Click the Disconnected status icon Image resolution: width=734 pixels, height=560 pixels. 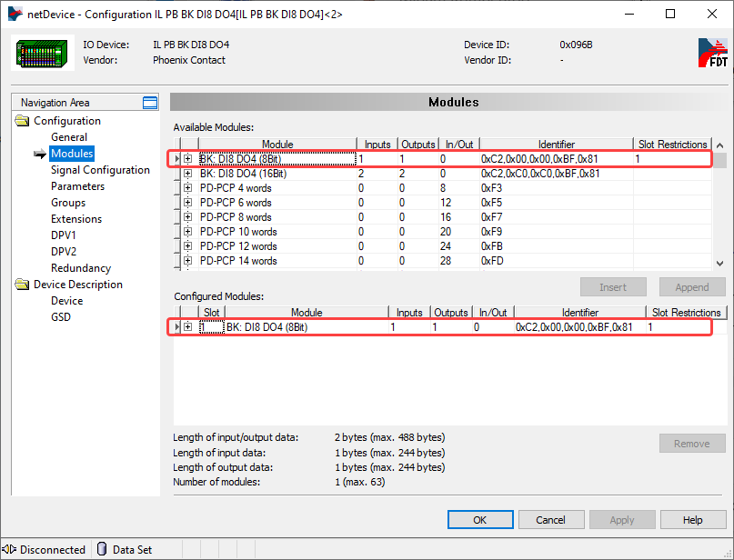click(x=9, y=549)
